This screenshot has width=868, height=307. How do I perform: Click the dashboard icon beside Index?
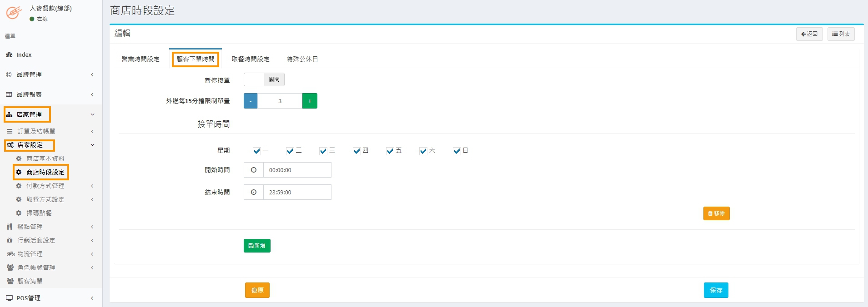(9, 55)
